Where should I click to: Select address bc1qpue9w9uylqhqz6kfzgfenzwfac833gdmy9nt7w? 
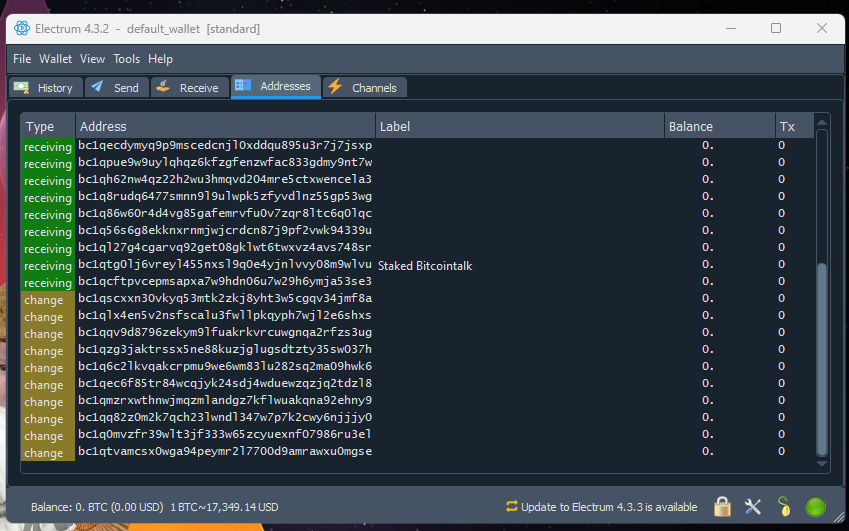coord(225,162)
